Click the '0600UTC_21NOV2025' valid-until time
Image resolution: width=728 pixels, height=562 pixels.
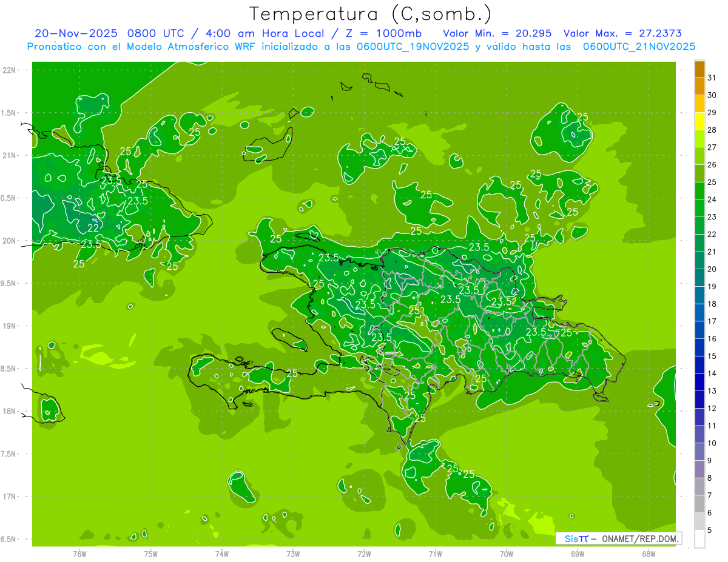[639, 46]
